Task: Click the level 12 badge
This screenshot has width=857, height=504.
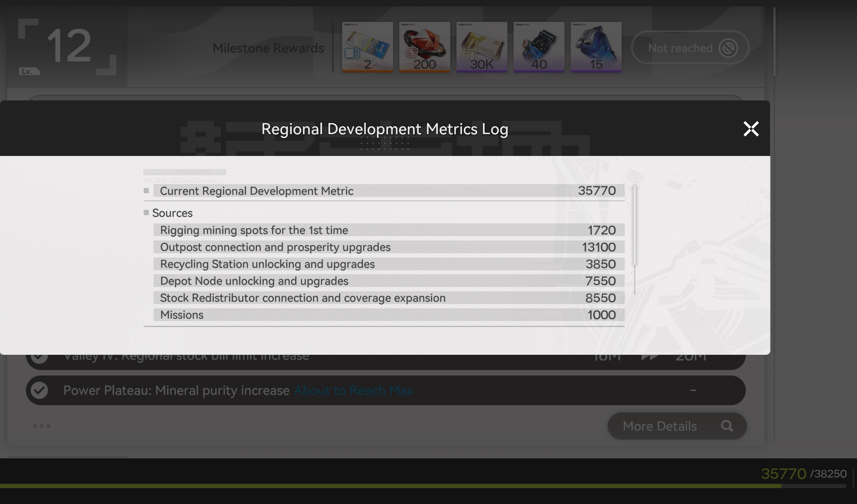Action: (67, 47)
